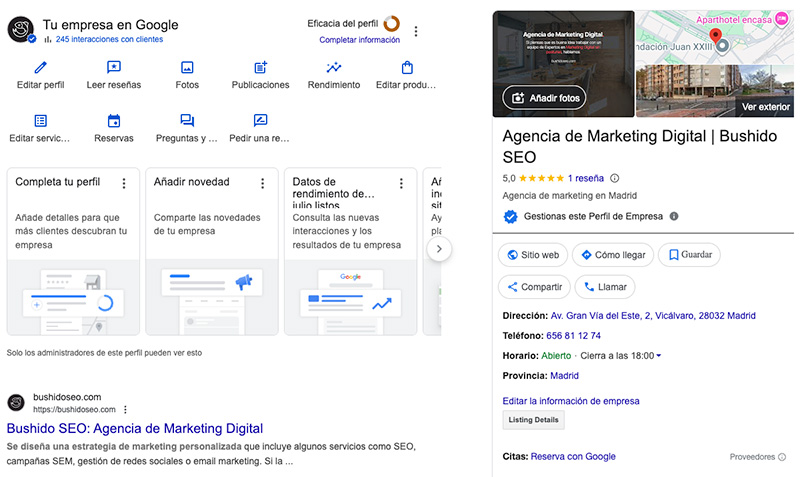
Task: Click Eficacia del perfil progress ring
Action: [x=391, y=23]
